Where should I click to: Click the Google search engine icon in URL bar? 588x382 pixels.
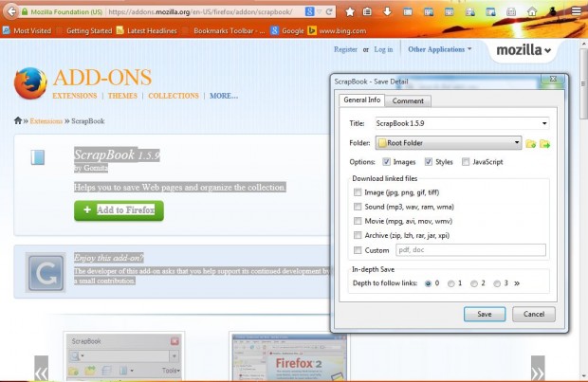click(x=309, y=11)
